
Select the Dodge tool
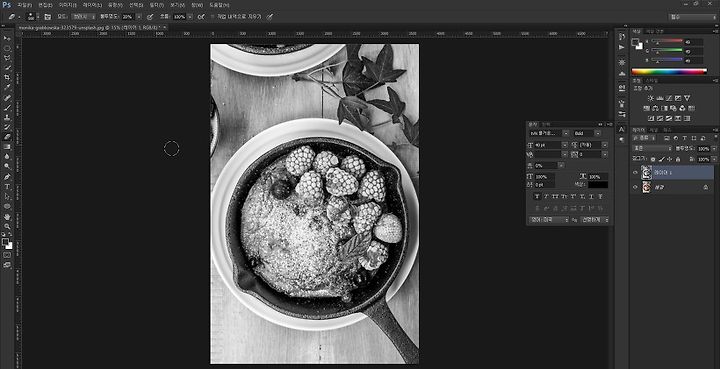point(7,166)
